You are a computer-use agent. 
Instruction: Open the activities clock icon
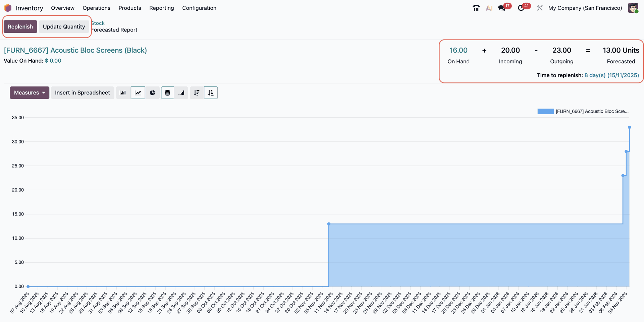pyautogui.click(x=521, y=8)
